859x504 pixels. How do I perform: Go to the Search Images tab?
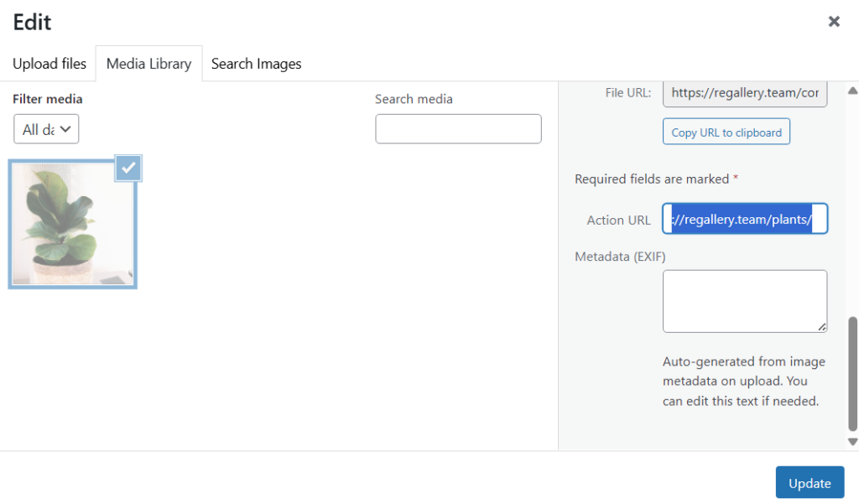click(x=256, y=64)
